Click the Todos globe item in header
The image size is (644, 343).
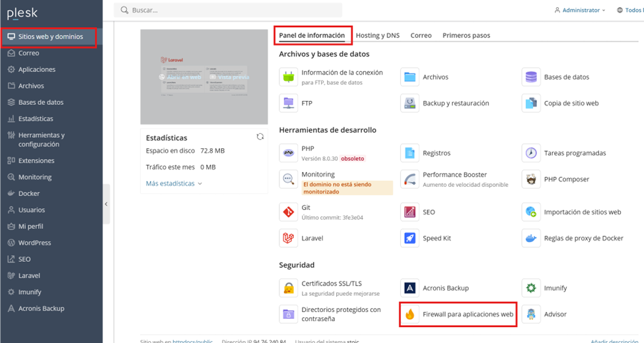point(630,11)
